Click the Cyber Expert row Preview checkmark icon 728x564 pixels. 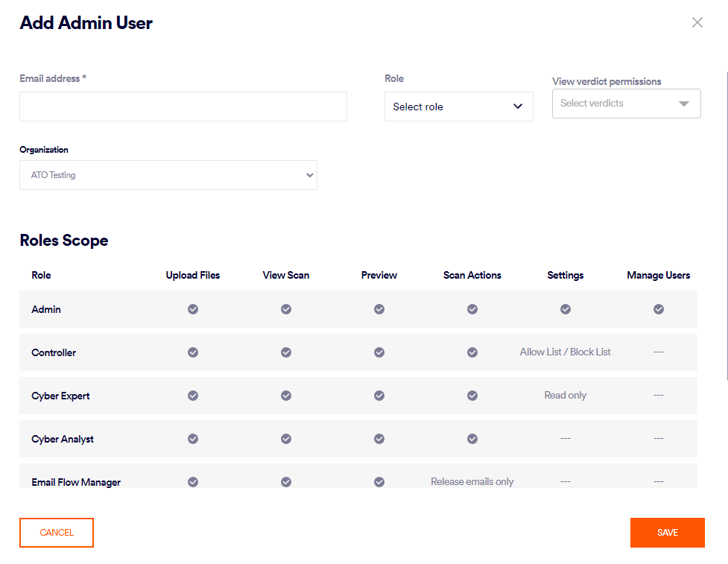379,396
